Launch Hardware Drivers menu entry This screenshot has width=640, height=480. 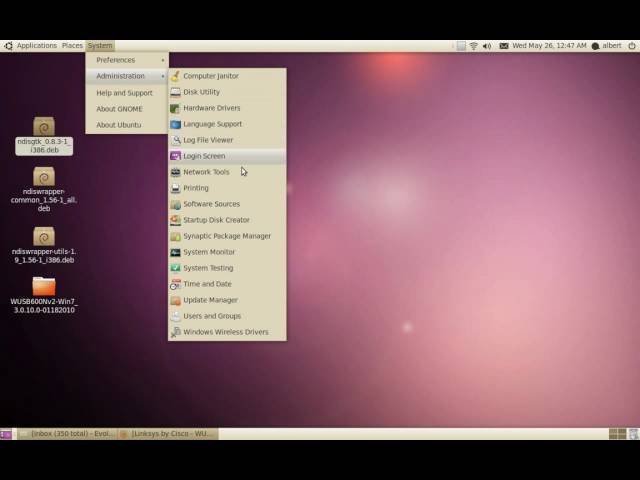tap(227, 108)
